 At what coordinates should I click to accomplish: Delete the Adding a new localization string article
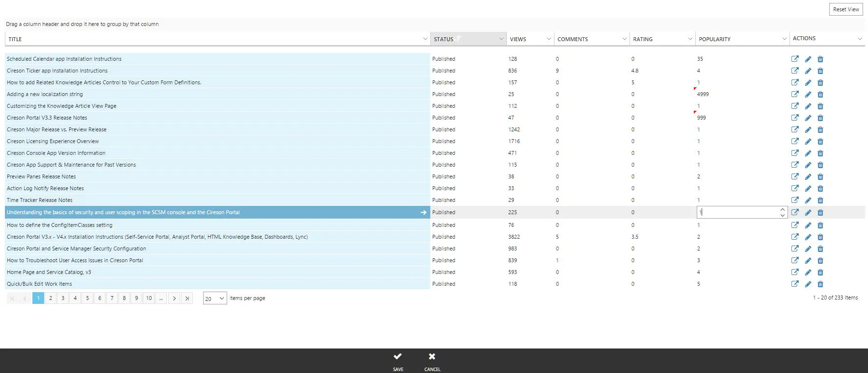(820, 94)
